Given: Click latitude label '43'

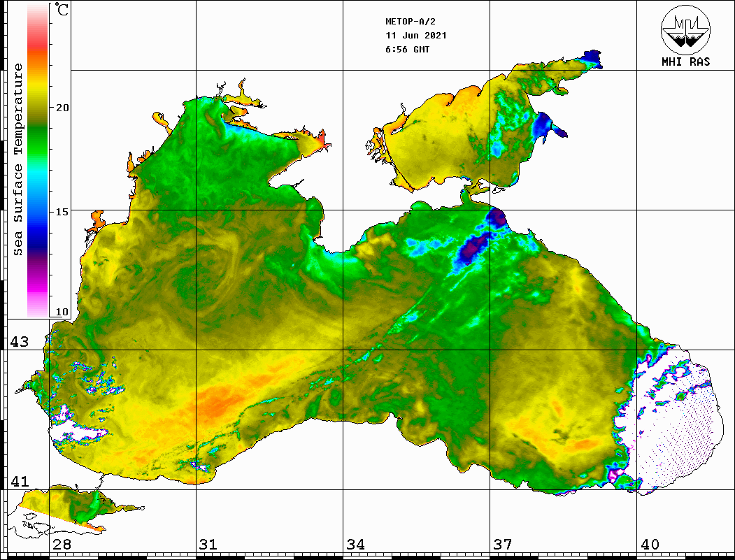Looking at the screenshot, I should 20,342.
